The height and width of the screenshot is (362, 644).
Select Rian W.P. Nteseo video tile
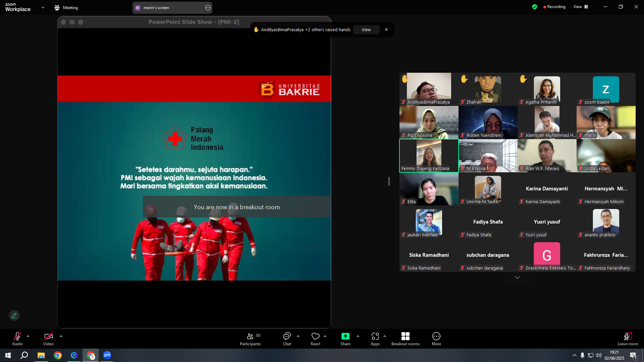(547, 156)
